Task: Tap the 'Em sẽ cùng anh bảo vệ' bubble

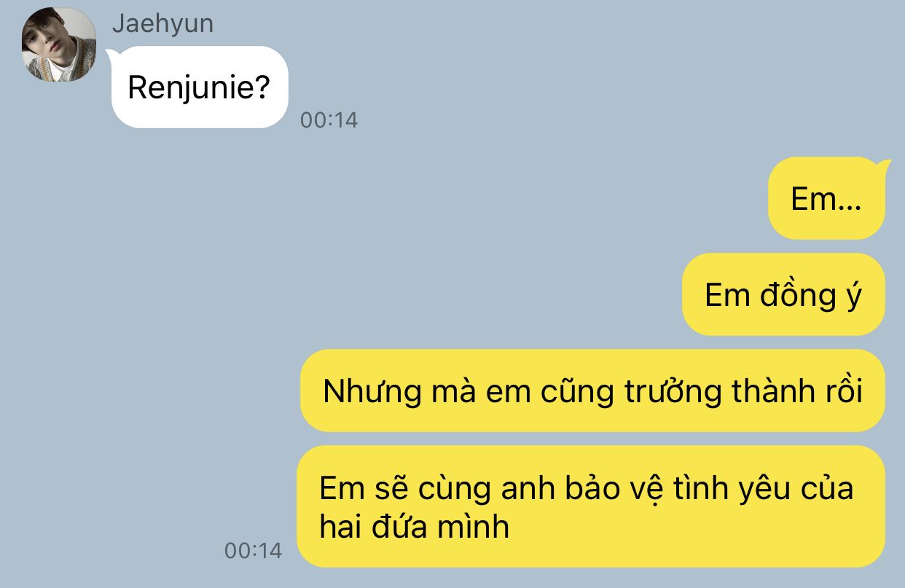Action: click(x=591, y=506)
